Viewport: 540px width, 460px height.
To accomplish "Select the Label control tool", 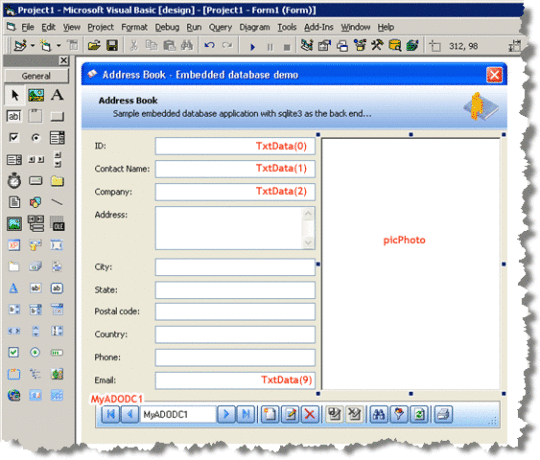I will tap(57, 95).
